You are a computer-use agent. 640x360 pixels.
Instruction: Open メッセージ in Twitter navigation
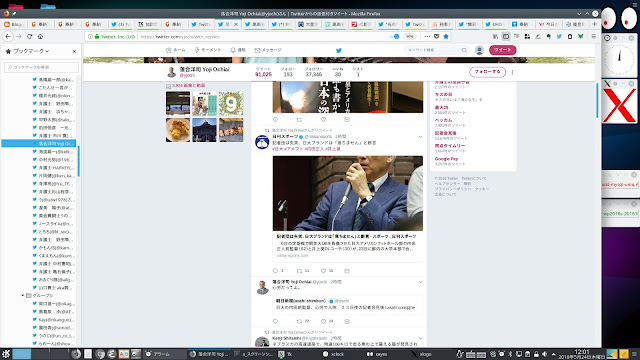point(268,50)
